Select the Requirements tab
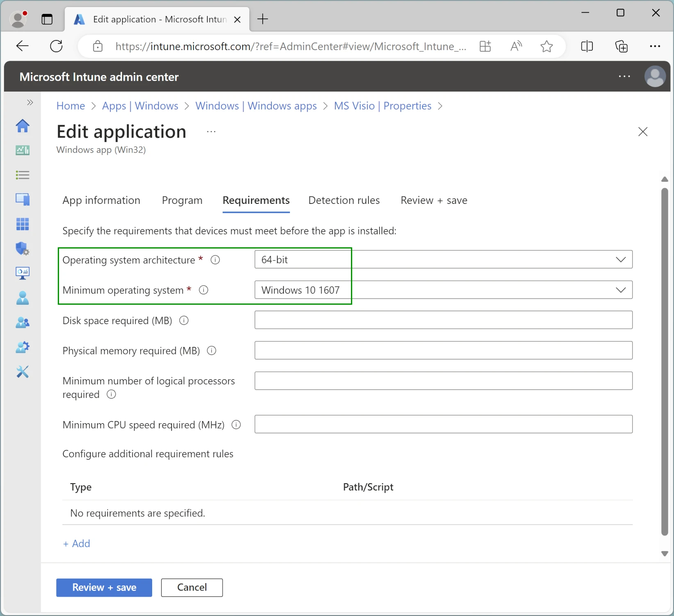674x616 pixels. click(x=256, y=200)
